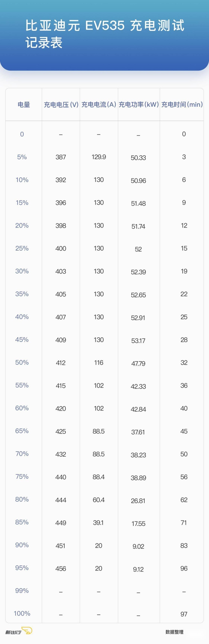
Task: Click the 53.17 power value cell
Action: coord(138,341)
